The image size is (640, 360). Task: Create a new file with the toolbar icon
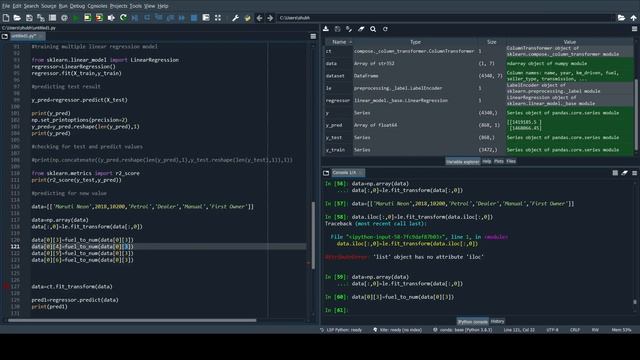point(6,18)
